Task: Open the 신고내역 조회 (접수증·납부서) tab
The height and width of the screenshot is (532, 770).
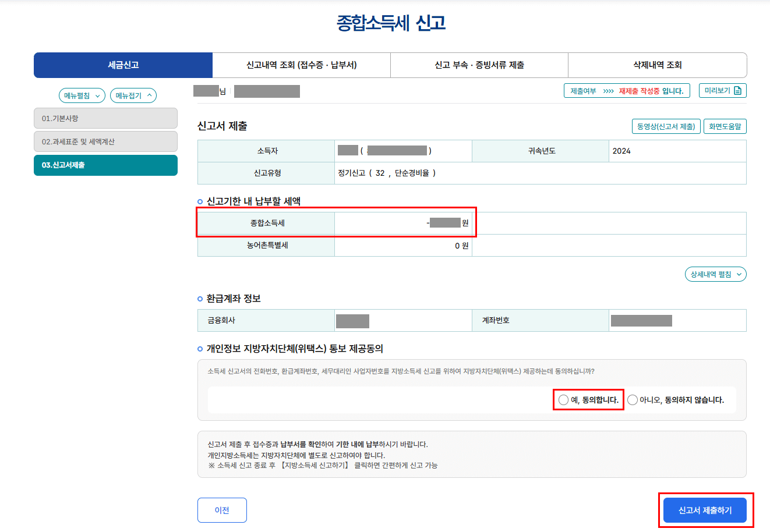Action: pyautogui.click(x=301, y=65)
